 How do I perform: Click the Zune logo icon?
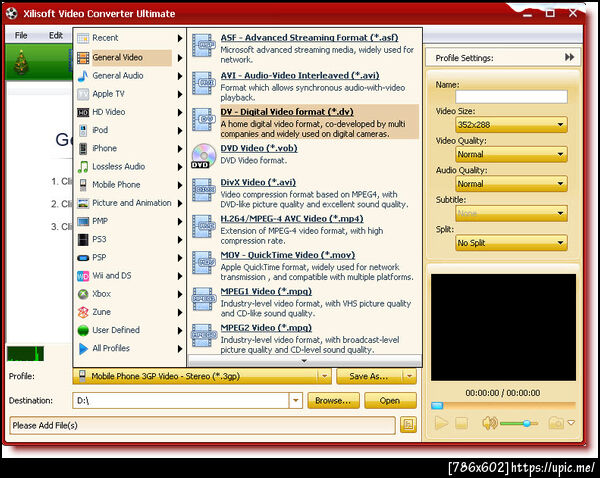point(83,312)
